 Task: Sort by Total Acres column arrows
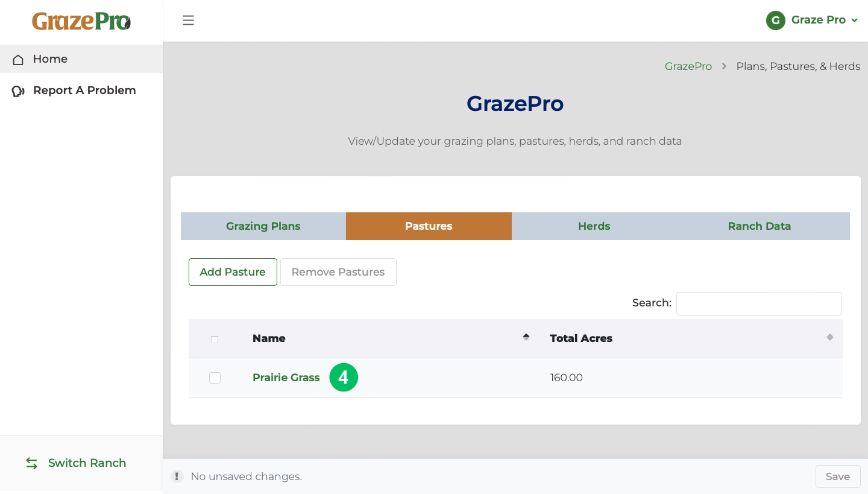click(x=830, y=338)
